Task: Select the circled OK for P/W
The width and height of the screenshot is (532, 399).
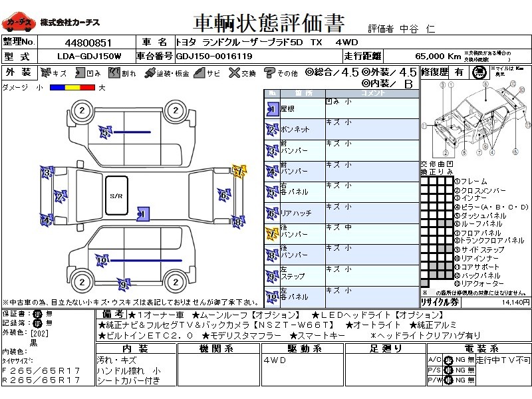Action: (x=448, y=380)
